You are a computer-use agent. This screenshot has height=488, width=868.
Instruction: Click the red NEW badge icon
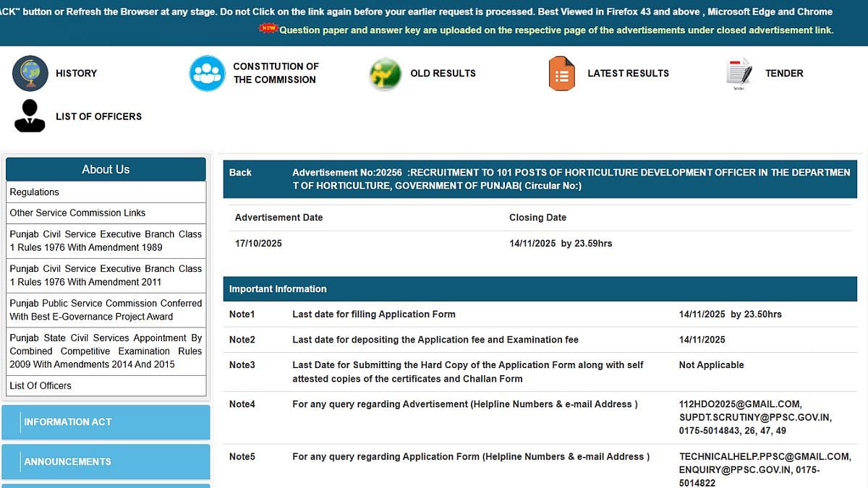coord(268,29)
